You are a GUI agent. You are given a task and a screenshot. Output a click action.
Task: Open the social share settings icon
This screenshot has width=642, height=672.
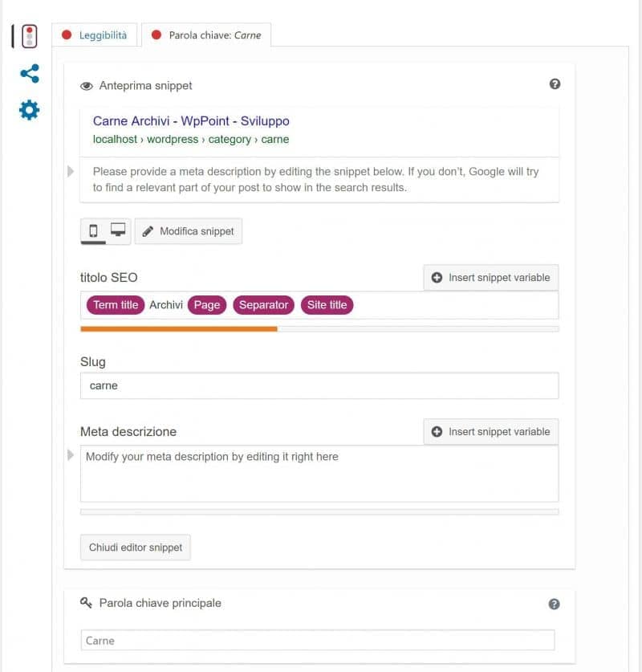30,74
